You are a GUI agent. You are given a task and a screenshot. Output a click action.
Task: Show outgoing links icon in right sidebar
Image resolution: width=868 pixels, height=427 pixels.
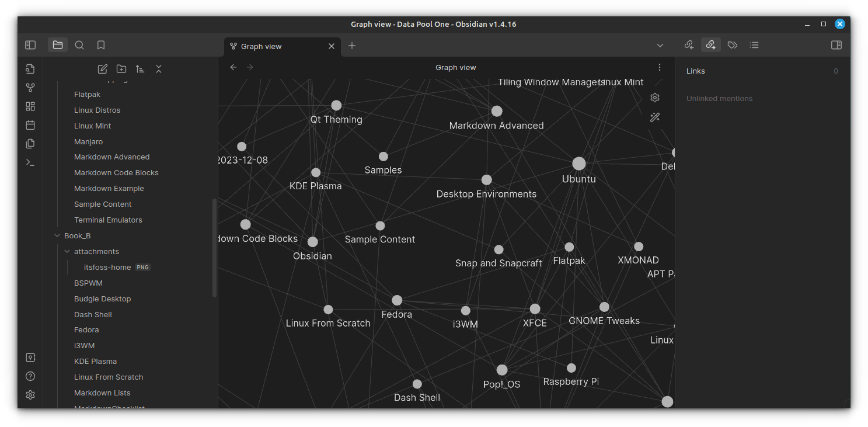711,45
